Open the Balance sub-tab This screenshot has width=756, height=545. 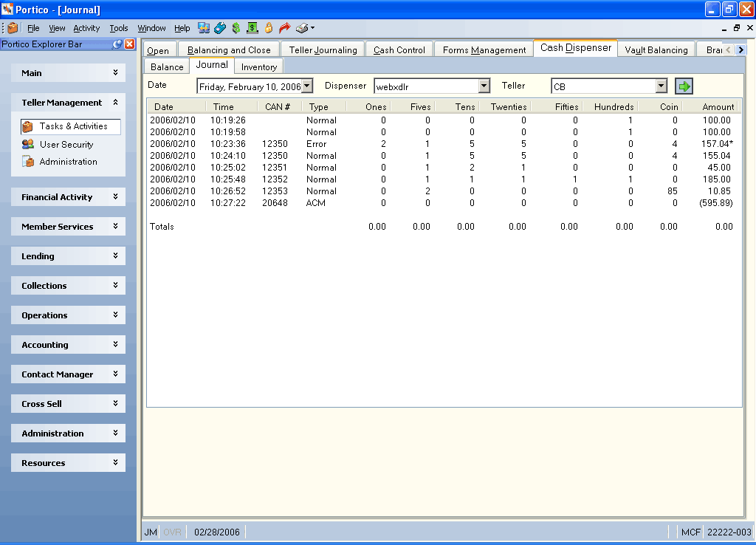tap(167, 66)
